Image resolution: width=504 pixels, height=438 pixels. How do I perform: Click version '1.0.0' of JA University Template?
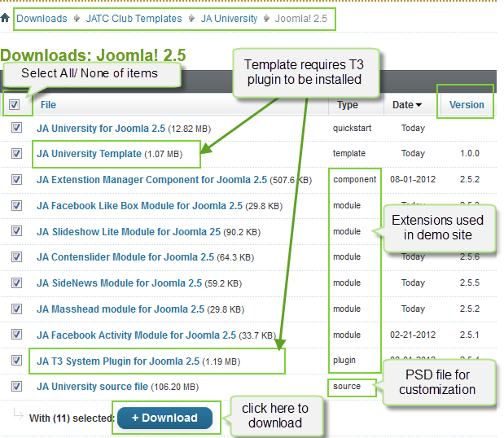pos(470,153)
